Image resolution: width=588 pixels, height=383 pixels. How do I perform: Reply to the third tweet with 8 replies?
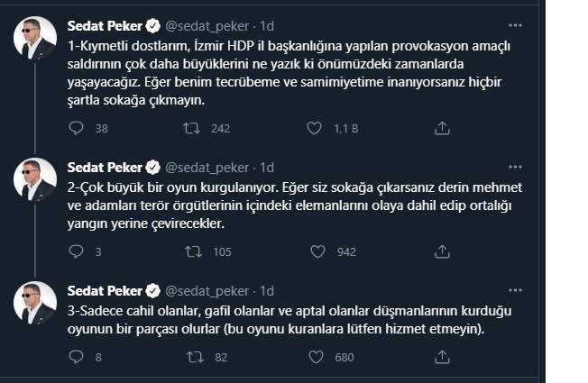click(76, 357)
